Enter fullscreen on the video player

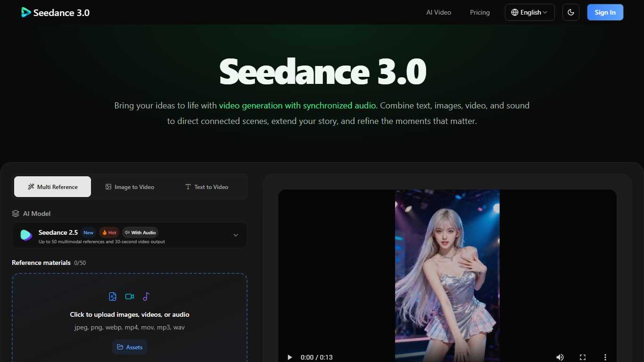(x=583, y=357)
